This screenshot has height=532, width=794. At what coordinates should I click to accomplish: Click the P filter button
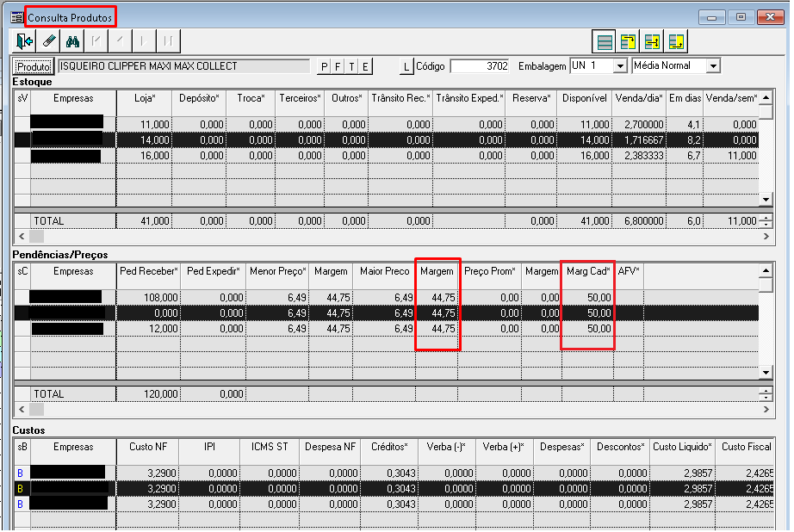tap(324, 66)
